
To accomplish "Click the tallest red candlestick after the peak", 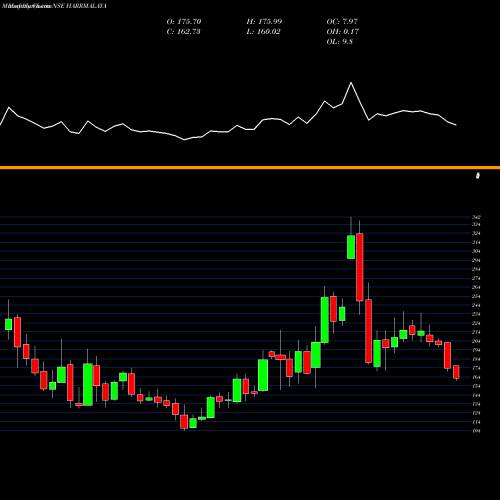I will coord(360,267).
